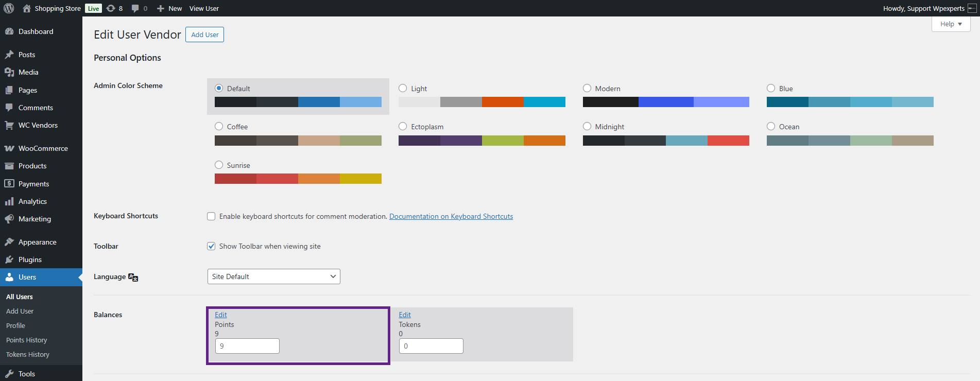Uncheck Show Toolbar when viewing site
The height and width of the screenshot is (381, 980).
pyautogui.click(x=211, y=246)
